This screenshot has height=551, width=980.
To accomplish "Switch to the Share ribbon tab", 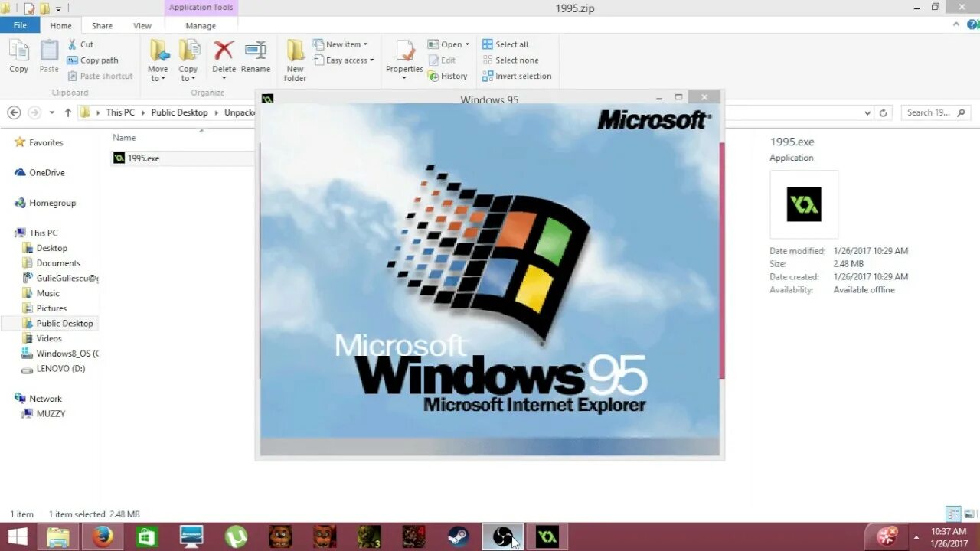I will pos(102,25).
